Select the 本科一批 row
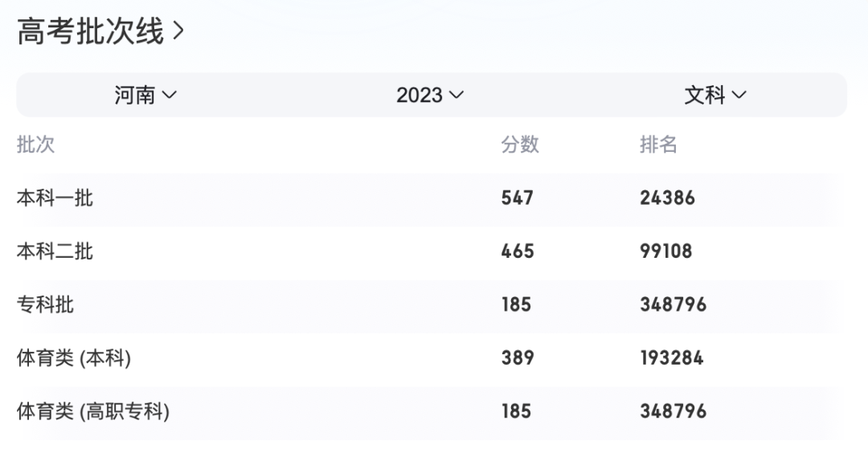Screen dimensions: 868x449 (55, 198)
